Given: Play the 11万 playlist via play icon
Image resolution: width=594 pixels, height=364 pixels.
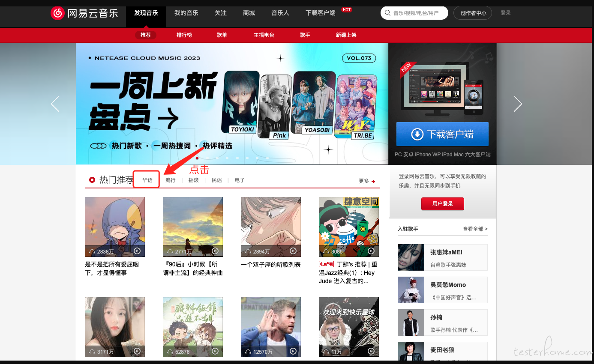Looking at the screenshot, I should tap(371, 351).
